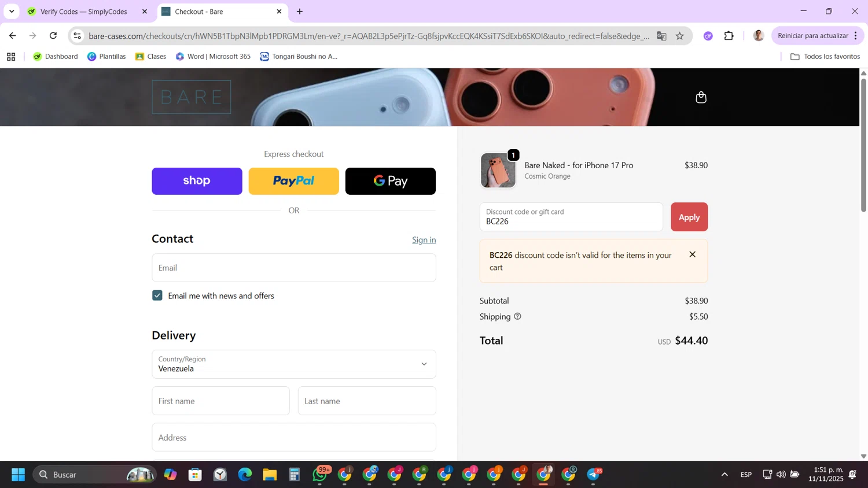Click the Sign in link
This screenshot has height=488, width=868.
[x=424, y=240]
